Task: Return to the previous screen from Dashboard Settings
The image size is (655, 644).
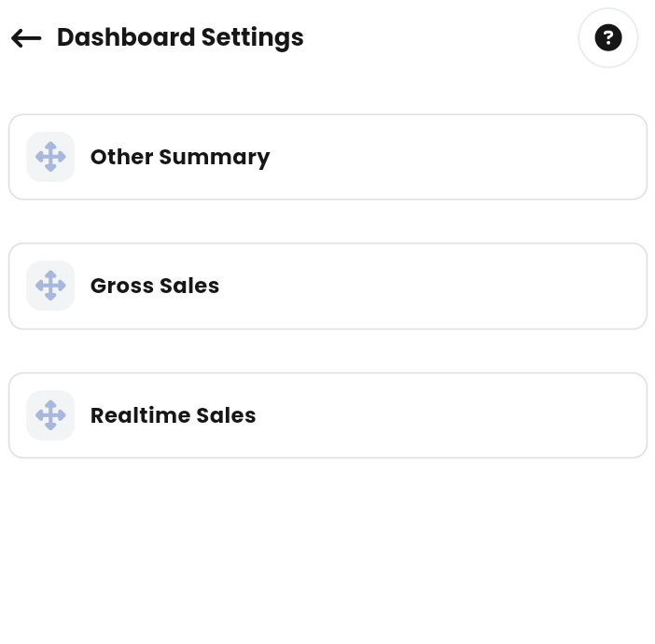Action: [26, 38]
